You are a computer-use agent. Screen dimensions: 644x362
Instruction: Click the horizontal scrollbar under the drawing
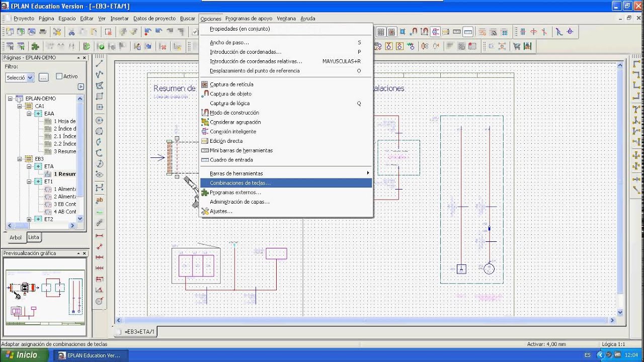point(366,320)
